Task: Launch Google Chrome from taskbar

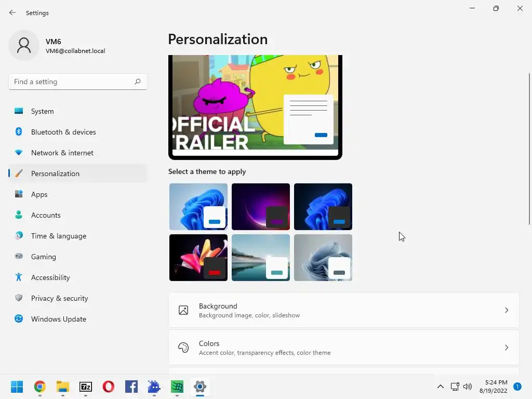Action: tap(39, 387)
